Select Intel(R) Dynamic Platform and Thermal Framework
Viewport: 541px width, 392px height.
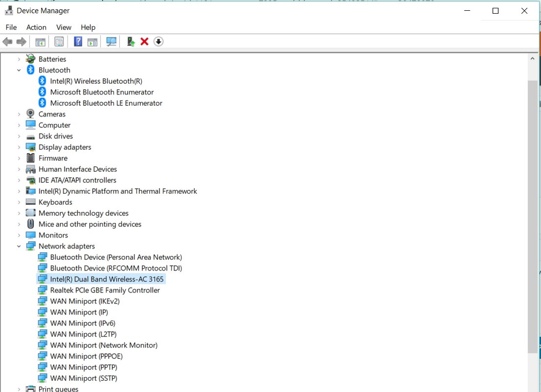(118, 192)
